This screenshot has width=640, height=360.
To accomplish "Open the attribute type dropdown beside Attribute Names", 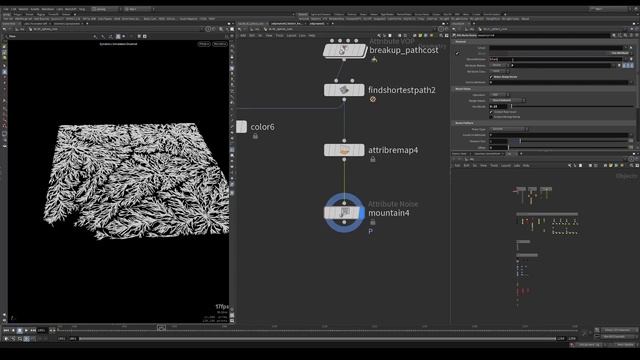I will click(499, 65).
